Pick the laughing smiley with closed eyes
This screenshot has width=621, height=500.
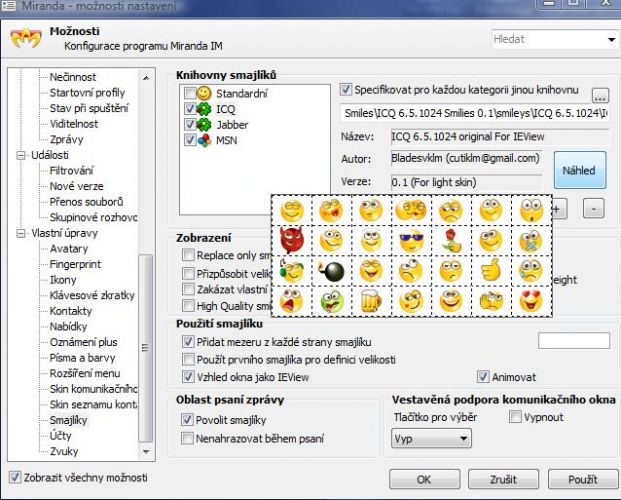pos(371,271)
